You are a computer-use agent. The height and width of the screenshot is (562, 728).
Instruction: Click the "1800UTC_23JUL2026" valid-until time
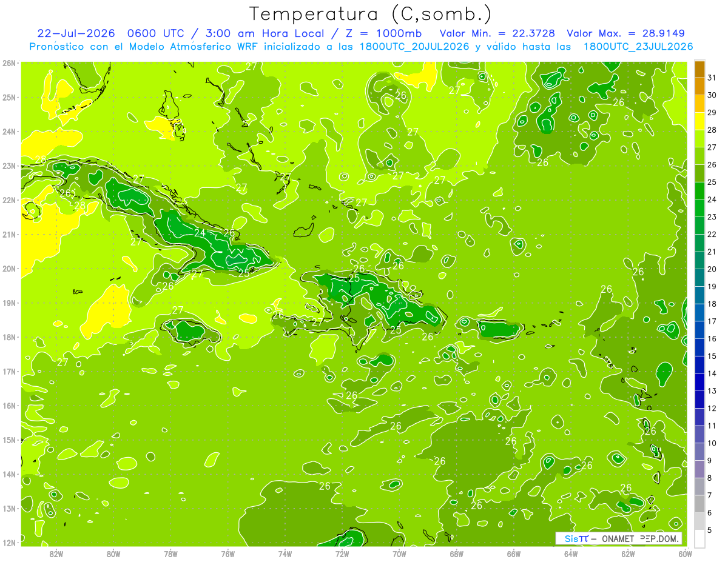pyautogui.click(x=638, y=47)
